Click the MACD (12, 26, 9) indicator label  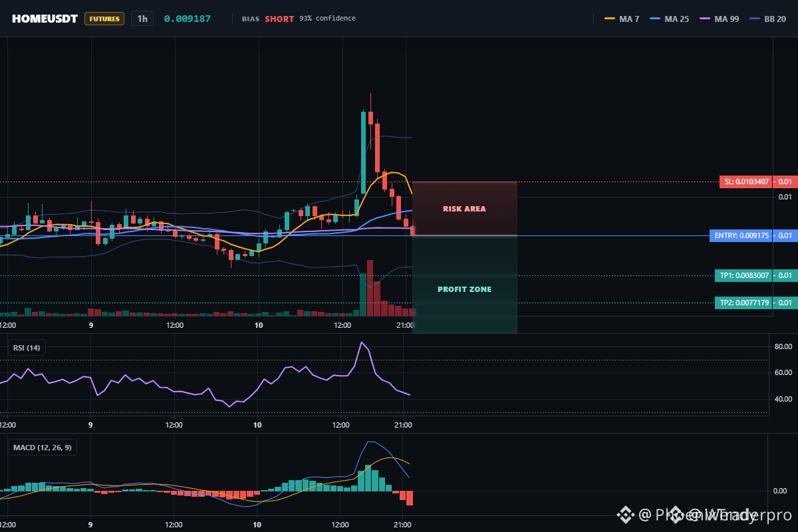(x=43, y=448)
